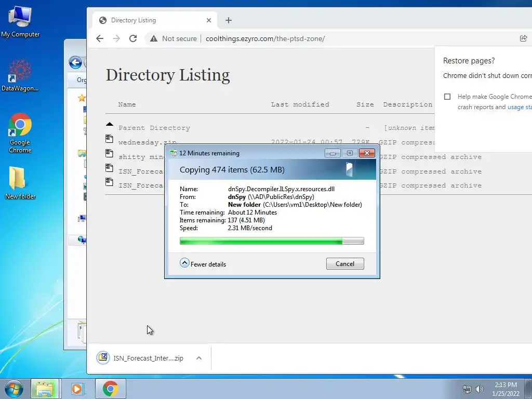Click Chrome back arrow button

100,38
